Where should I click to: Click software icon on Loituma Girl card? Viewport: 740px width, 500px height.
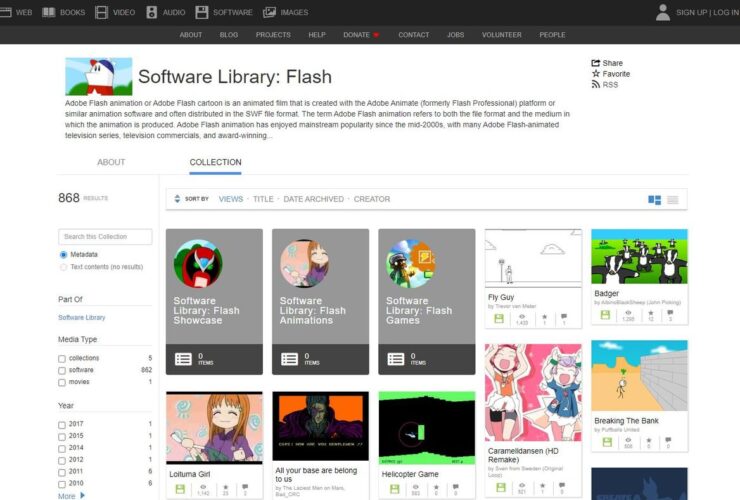tap(180, 489)
